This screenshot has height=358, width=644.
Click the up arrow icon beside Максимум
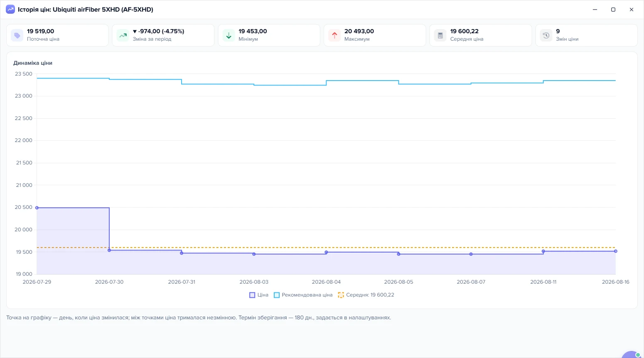click(x=334, y=35)
